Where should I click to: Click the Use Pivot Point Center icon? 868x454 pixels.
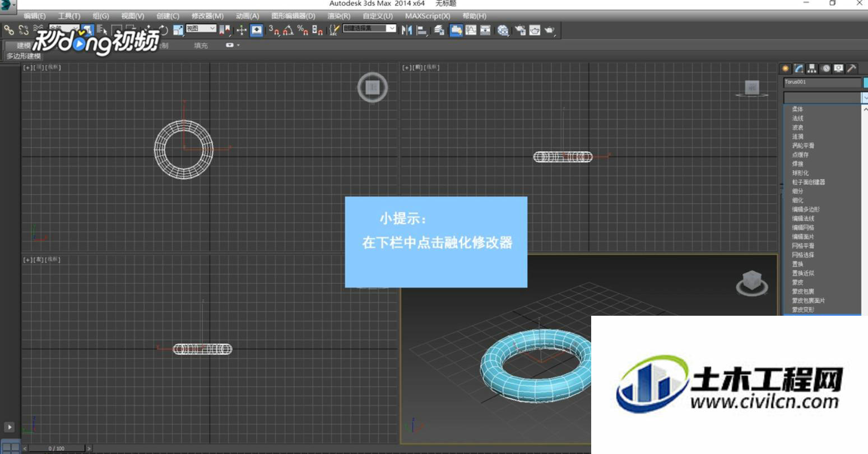pyautogui.click(x=224, y=30)
